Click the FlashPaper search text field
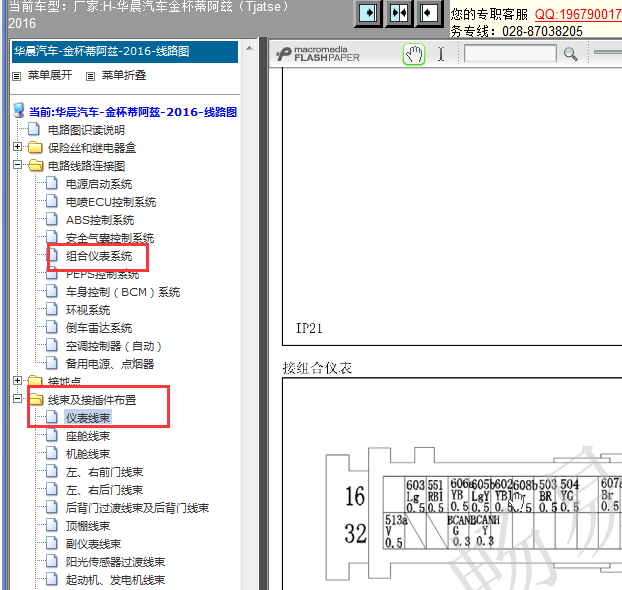Image resolution: width=622 pixels, height=590 pixels. click(510, 54)
